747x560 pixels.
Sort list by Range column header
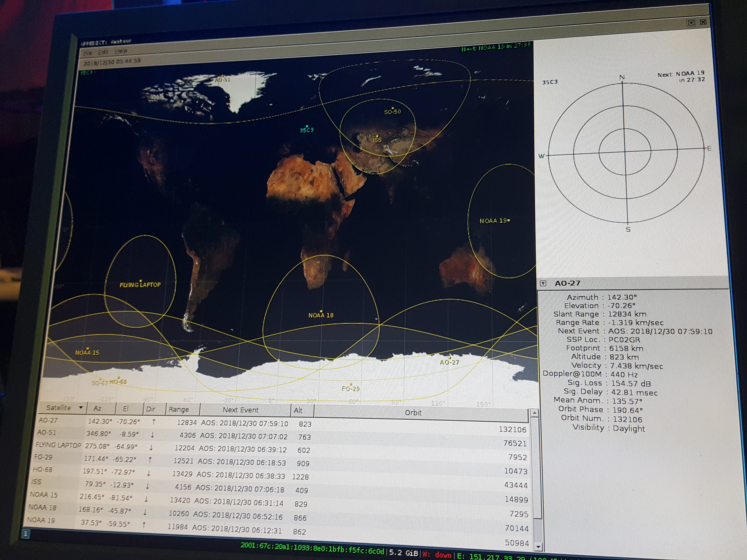tap(179, 409)
